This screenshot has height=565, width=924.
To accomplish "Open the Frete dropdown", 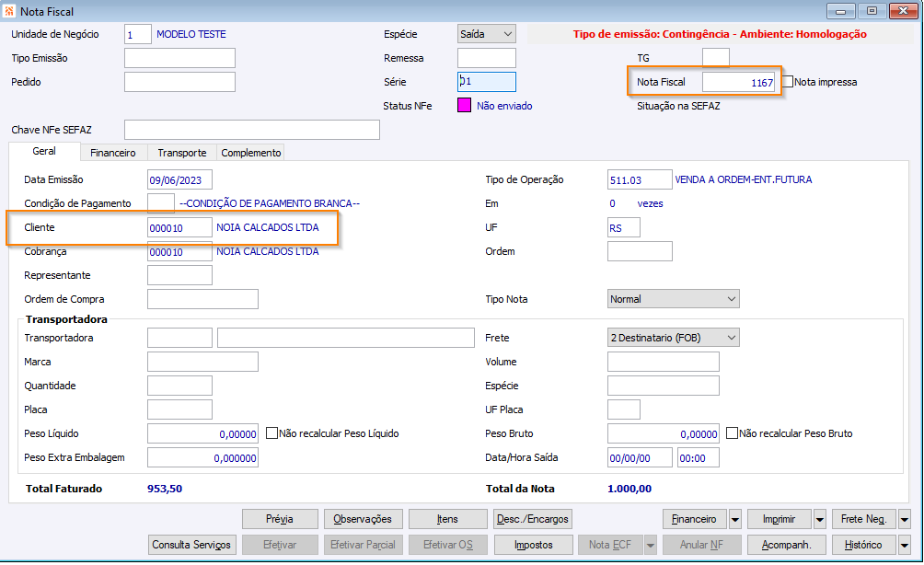I will click(x=673, y=338).
